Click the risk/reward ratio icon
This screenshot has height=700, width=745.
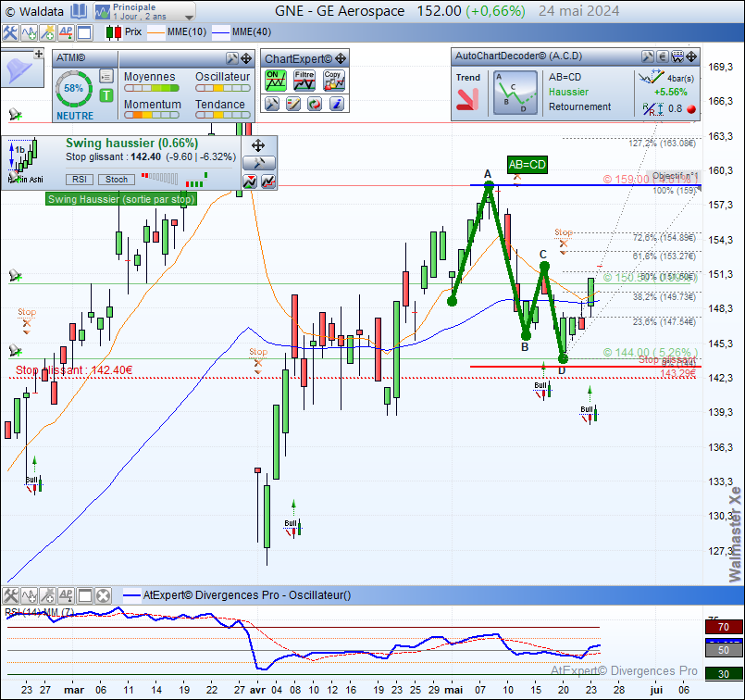(x=652, y=109)
